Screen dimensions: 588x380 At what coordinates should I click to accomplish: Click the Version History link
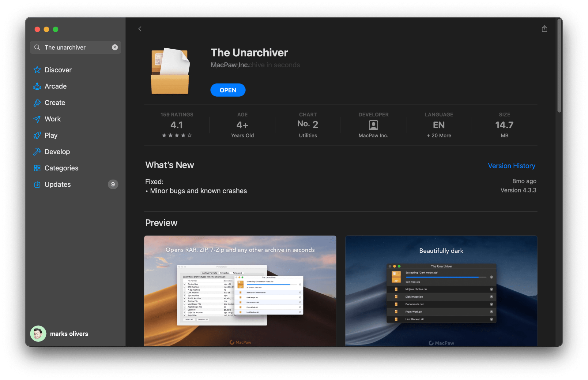pos(511,166)
